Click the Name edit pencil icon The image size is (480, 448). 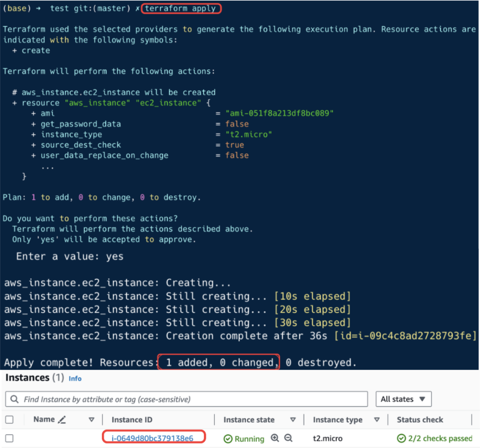coord(62,420)
